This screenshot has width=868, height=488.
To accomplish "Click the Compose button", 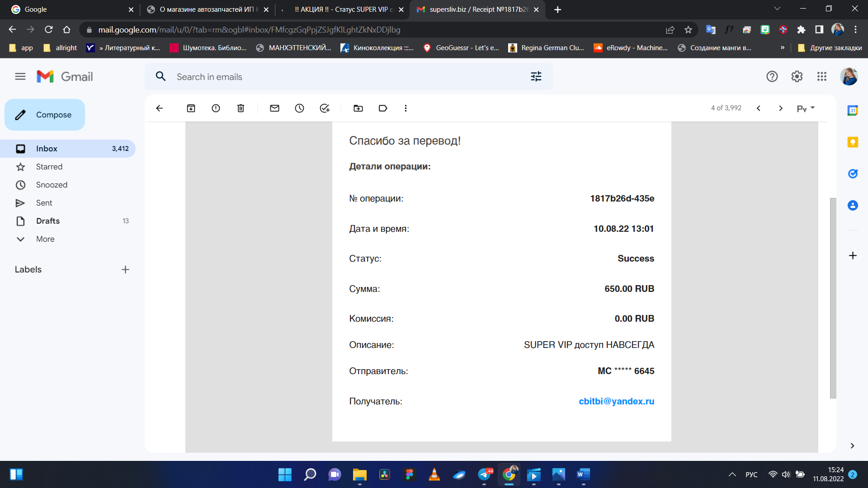I will pyautogui.click(x=45, y=115).
